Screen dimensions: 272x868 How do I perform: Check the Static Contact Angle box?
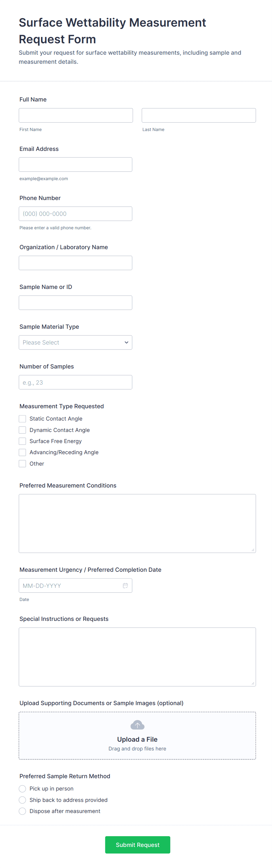coord(23,418)
